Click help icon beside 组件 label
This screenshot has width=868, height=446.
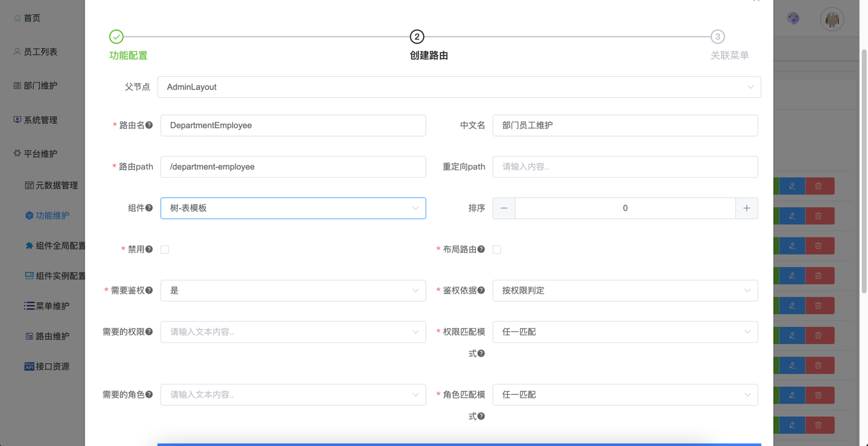coord(149,208)
